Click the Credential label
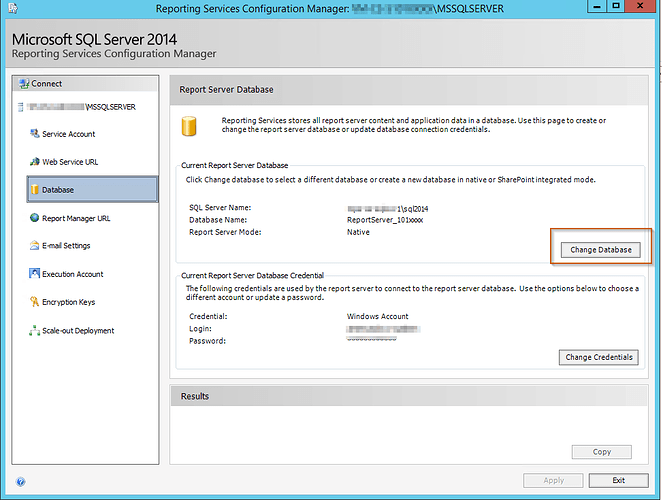662x500 pixels. (x=208, y=316)
